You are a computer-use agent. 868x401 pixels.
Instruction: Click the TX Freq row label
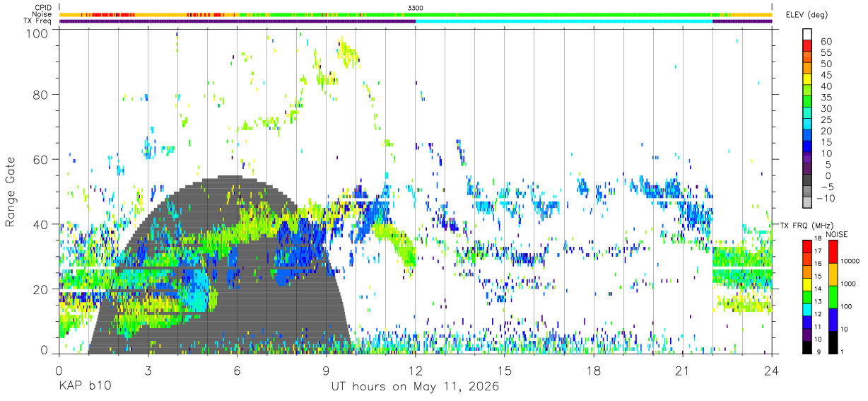click(x=38, y=21)
